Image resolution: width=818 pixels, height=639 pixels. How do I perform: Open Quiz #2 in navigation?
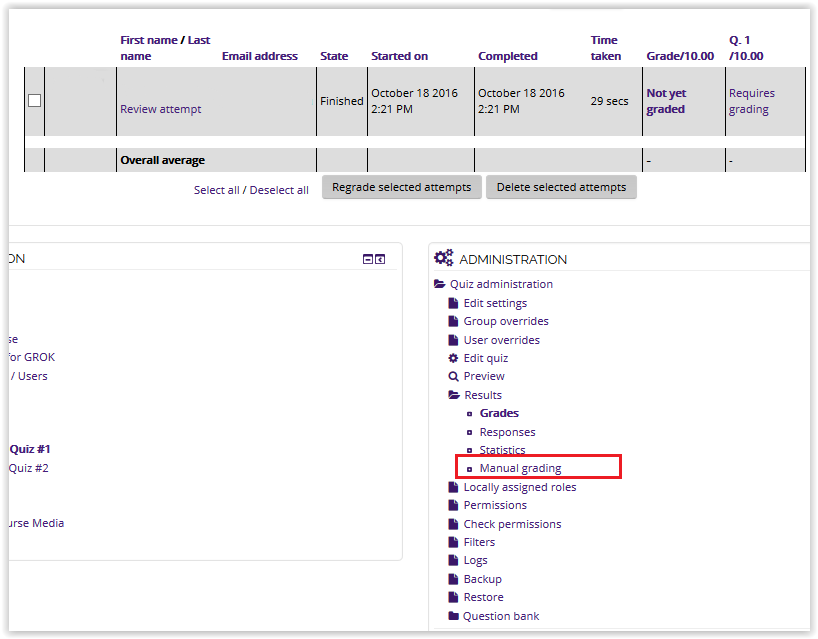coord(29,468)
